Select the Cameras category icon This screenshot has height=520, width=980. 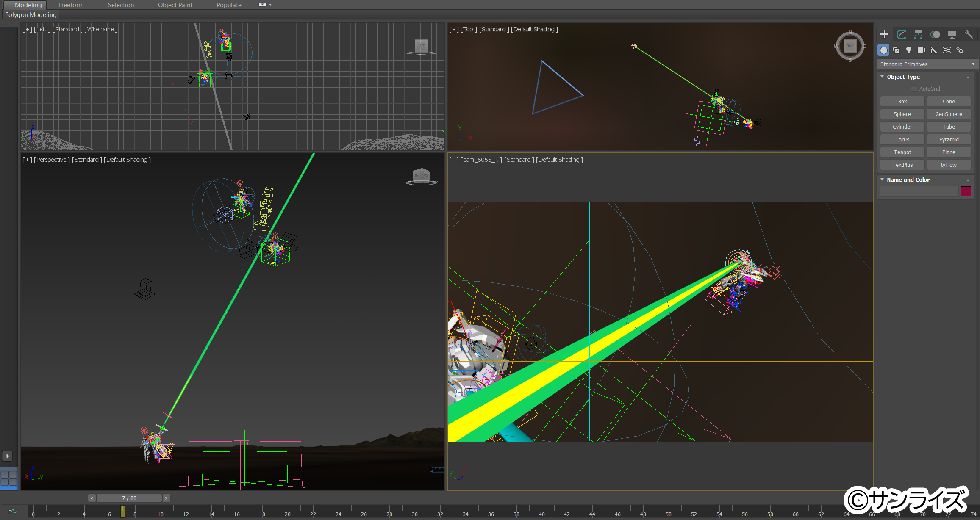[922, 50]
